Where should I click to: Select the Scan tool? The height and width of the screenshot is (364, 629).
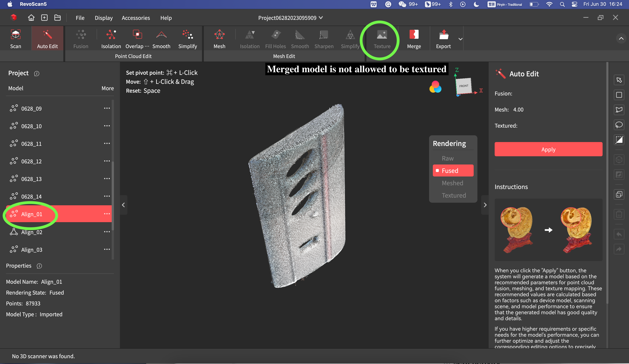pos(16,38)
